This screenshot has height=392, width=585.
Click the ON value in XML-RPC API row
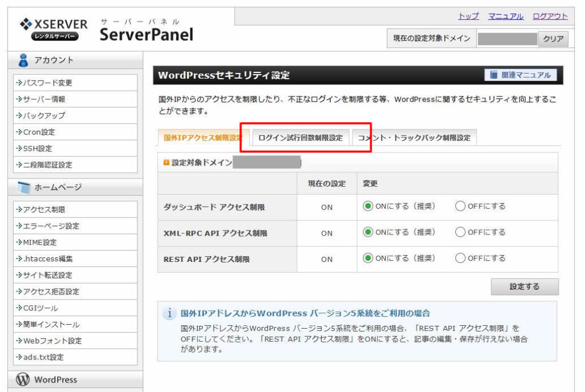(327, 233)
